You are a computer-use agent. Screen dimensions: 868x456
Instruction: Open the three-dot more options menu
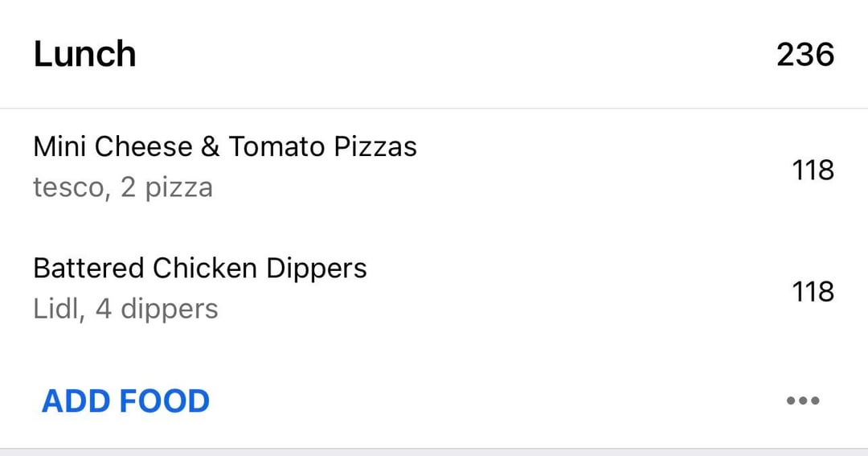click(802, 401)
